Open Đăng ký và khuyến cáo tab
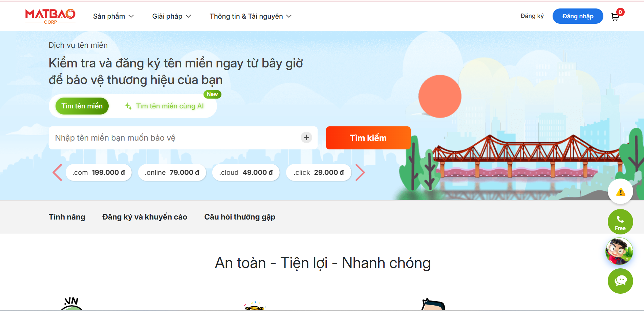 [x=145, y=217]
